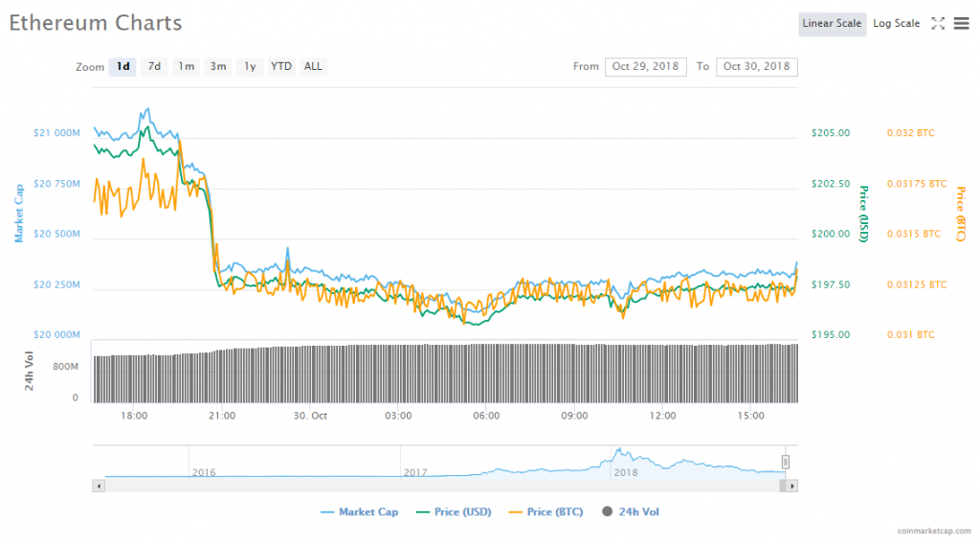The height and width of the screenshot is (544, 980).
Task: Set zoom to 1m
Action: pyautogui.click(x=186, y=67)
